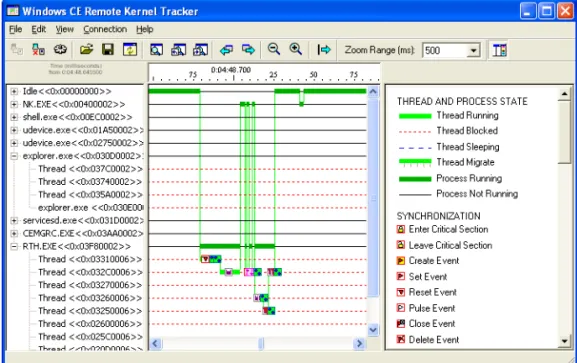Collapse the explorer.exe process node

pyautogui.click(x=14, y=156)
